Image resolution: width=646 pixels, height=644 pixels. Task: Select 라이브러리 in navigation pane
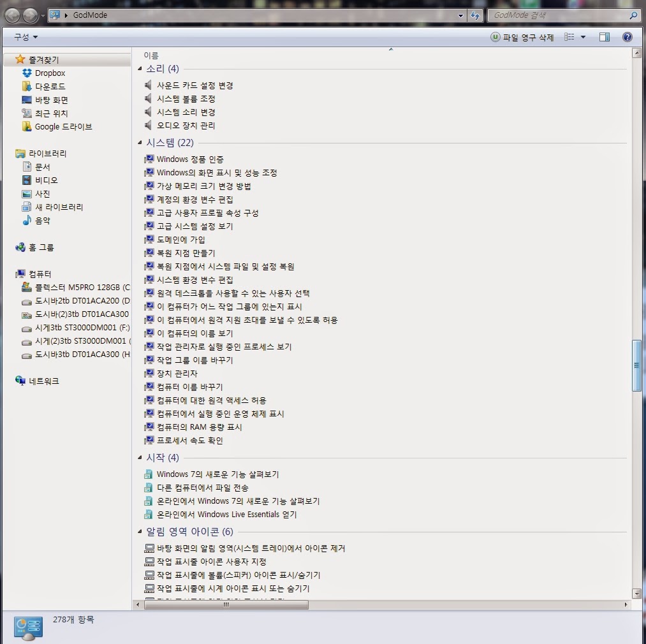(47, 153)
